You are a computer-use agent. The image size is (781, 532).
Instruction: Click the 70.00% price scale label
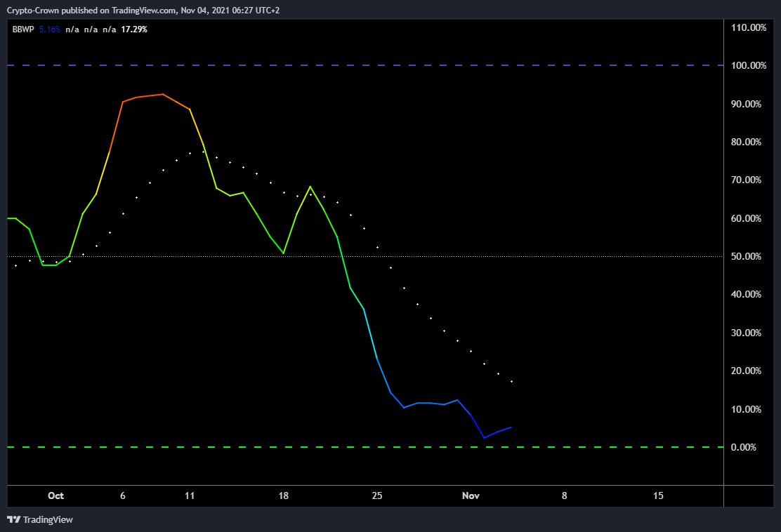point(746,180)
